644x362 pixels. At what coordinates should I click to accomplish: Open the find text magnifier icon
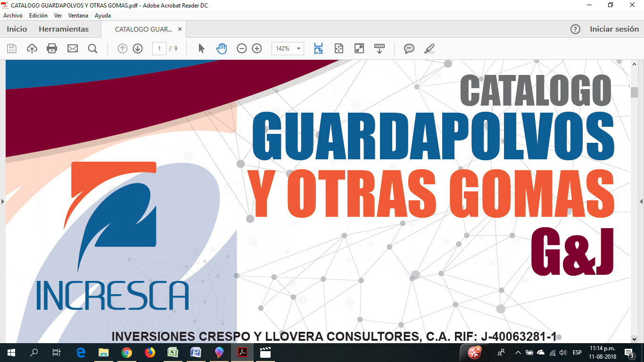[x=92, y=48]
